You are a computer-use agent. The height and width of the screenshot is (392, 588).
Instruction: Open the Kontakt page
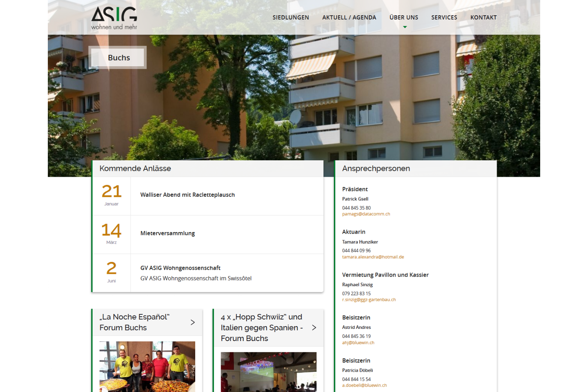click(x=483, y=18)
